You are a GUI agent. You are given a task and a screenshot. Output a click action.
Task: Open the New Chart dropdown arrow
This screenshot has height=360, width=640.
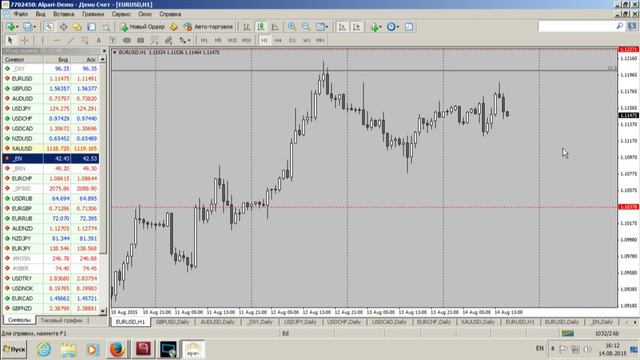(x=17, y=27)
